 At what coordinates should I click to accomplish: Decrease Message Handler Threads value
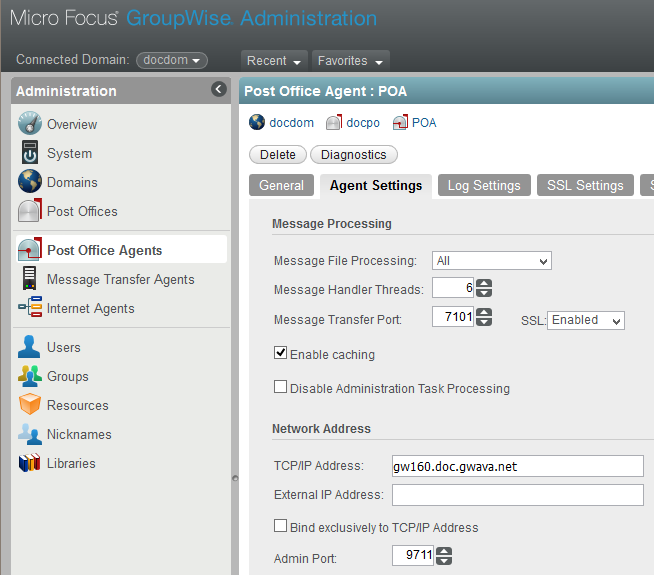click(x=484, y=293)
